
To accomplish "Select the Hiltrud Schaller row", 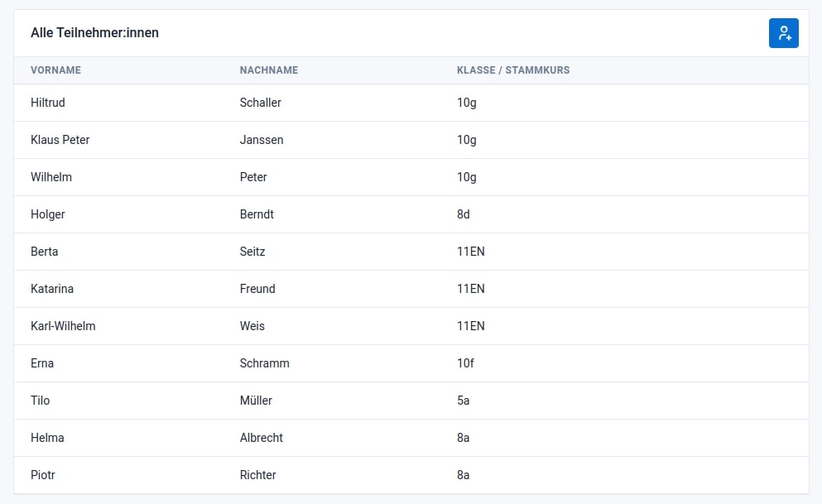I will pyautogui.click(x=411, y=103).
